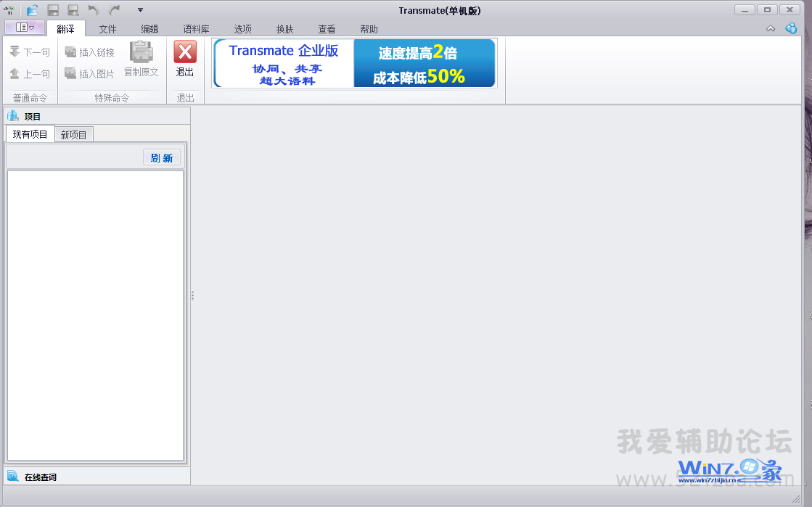Select the 新项目 tab
This screenshot has height=507, width=812.
point(73,135)
